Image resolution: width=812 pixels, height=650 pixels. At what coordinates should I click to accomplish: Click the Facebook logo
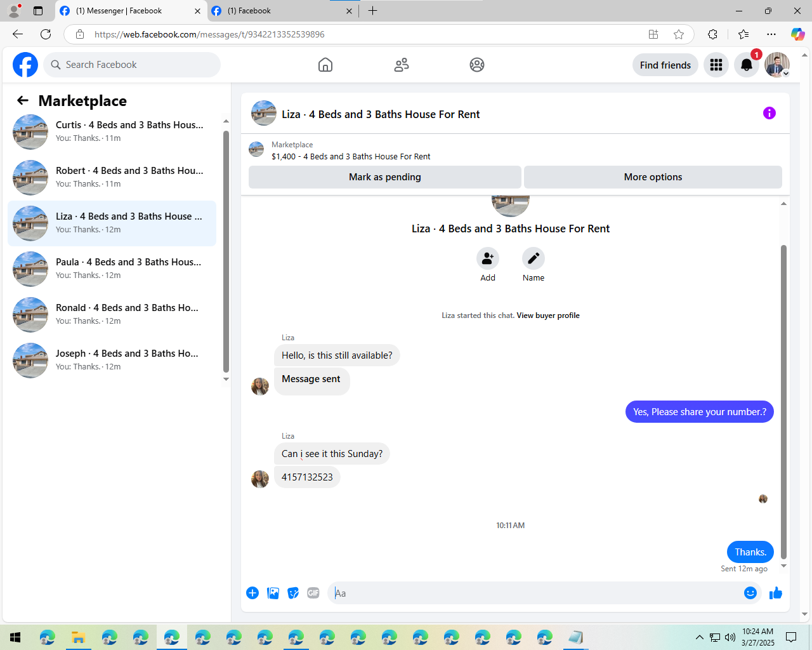(x=25, y=65)
